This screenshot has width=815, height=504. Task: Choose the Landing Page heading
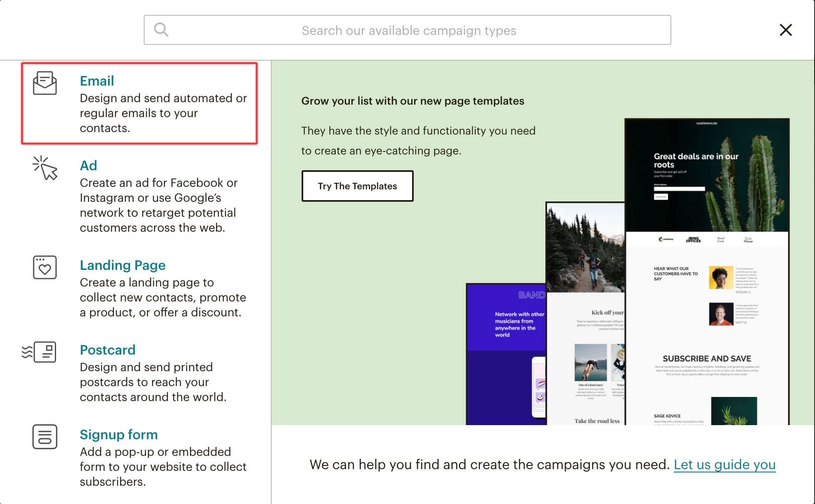[123, 265]
